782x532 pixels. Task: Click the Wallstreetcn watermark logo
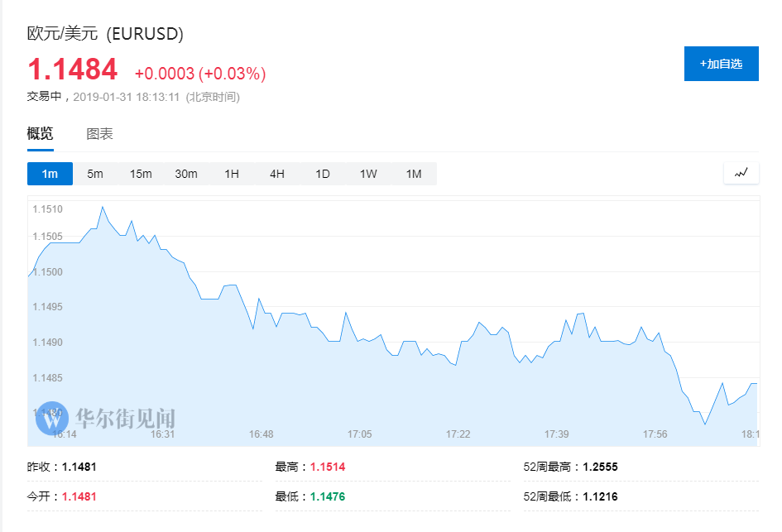tap(105, 419)
